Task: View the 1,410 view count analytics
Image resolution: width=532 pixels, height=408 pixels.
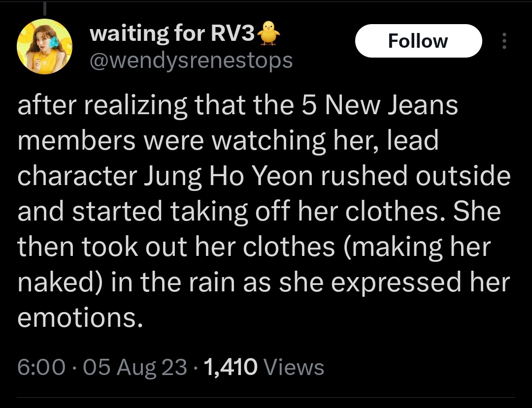Action: [x=230, y=367]
